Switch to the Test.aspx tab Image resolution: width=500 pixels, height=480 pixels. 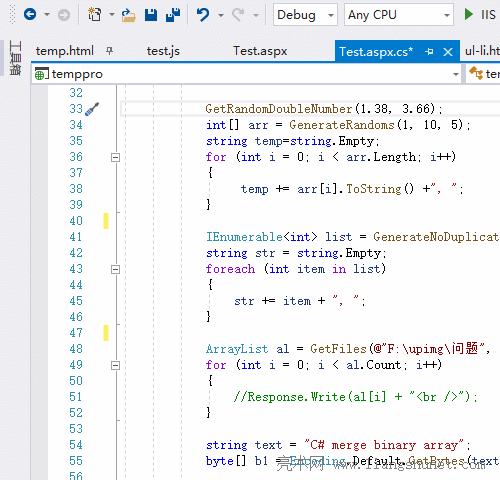tap(260, 51)
